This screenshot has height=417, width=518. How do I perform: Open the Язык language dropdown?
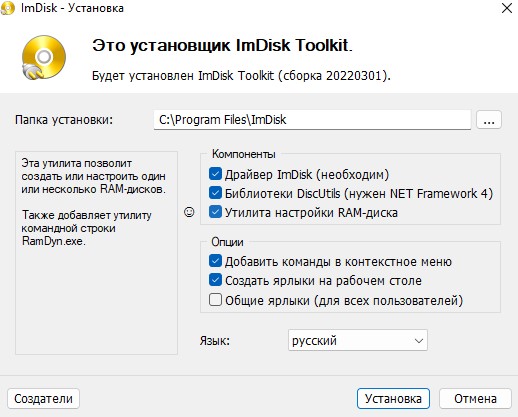pos(358,340)
